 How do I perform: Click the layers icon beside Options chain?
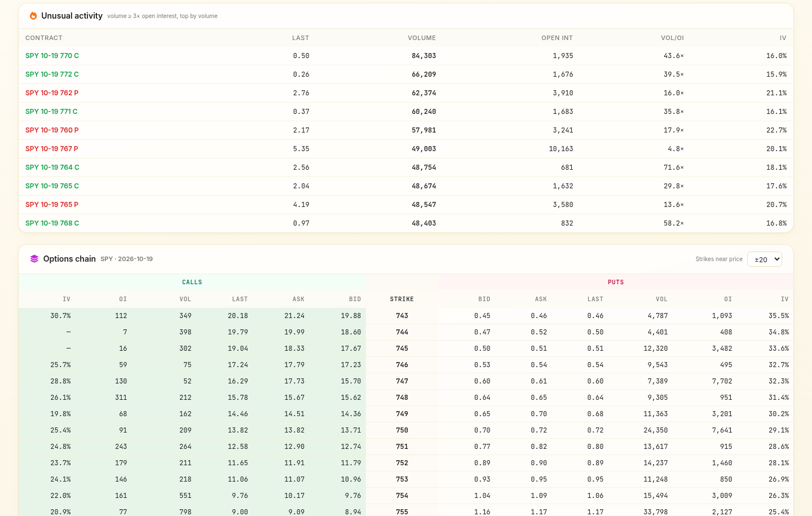(34, 259)
